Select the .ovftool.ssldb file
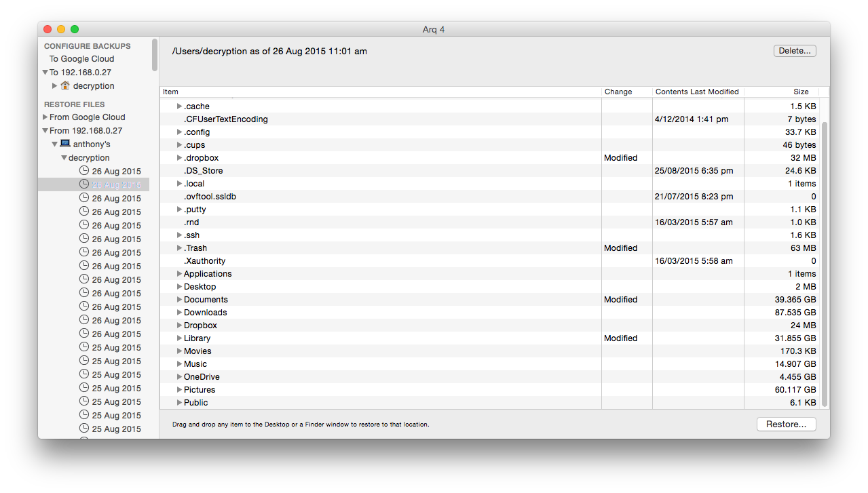868x493 pixels. click(210, 197)
